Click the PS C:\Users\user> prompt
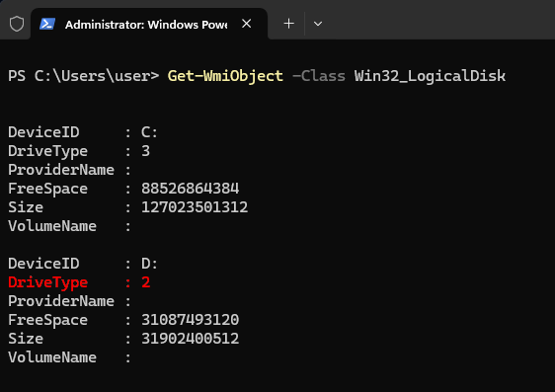 84,76
